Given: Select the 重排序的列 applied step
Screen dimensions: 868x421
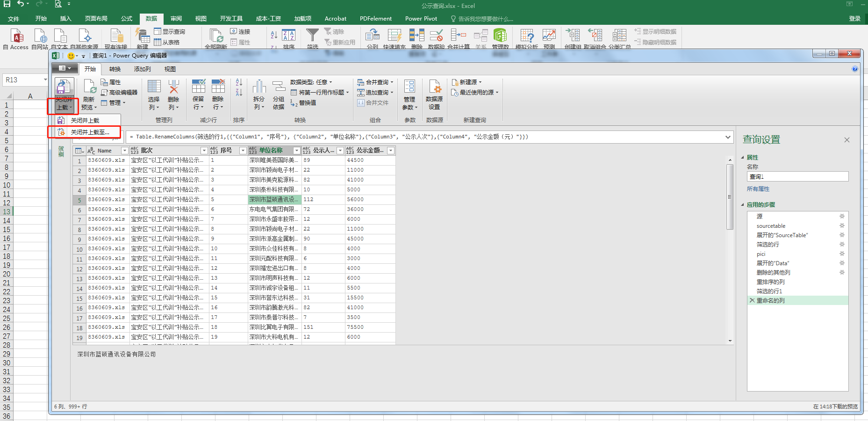Looking at the screenshot, I should [770, 282].
